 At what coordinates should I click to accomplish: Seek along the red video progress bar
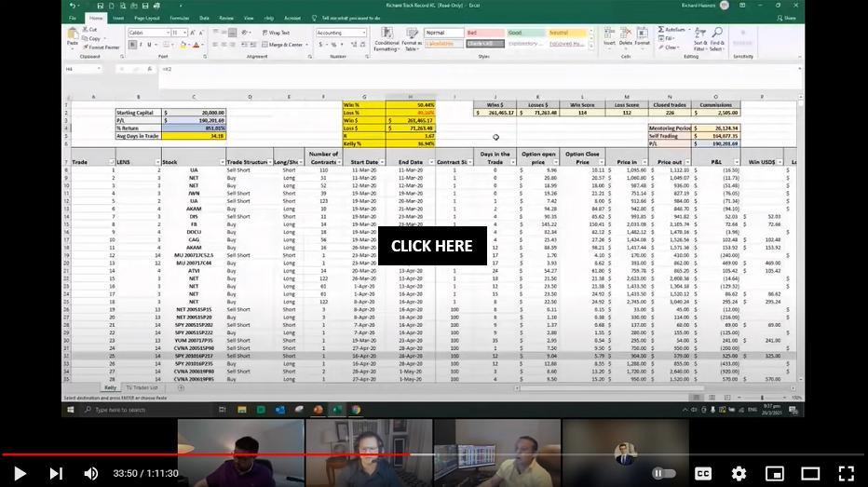[206, 454]
